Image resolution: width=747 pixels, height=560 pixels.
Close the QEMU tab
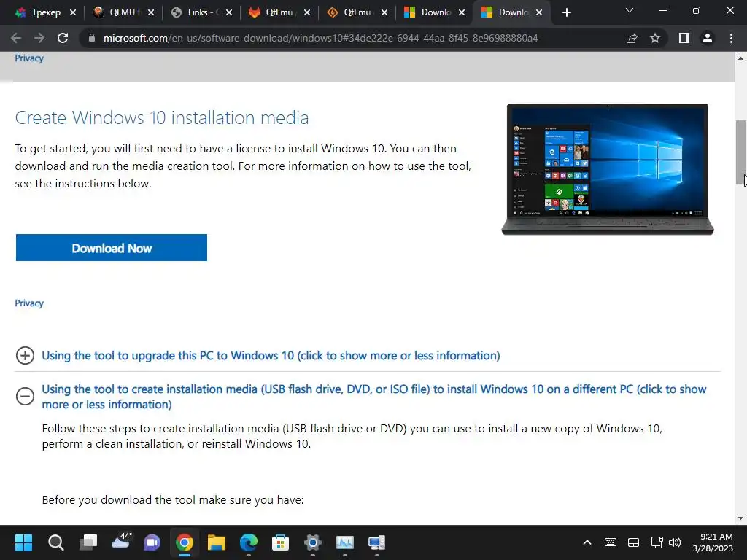151,13
